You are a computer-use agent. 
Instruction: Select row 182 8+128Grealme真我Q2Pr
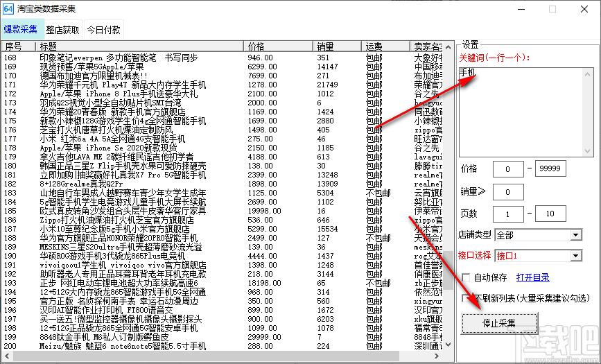coord(81,184)
